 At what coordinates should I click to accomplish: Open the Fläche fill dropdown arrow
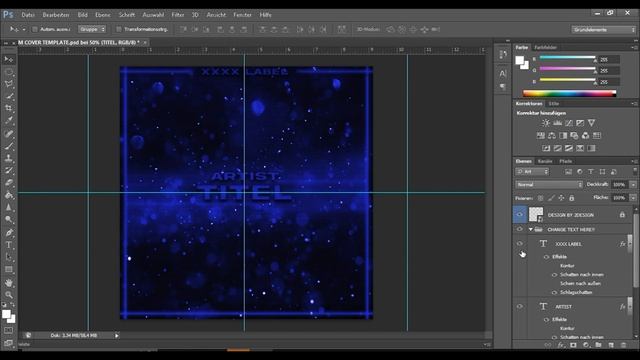click(633, 198)
